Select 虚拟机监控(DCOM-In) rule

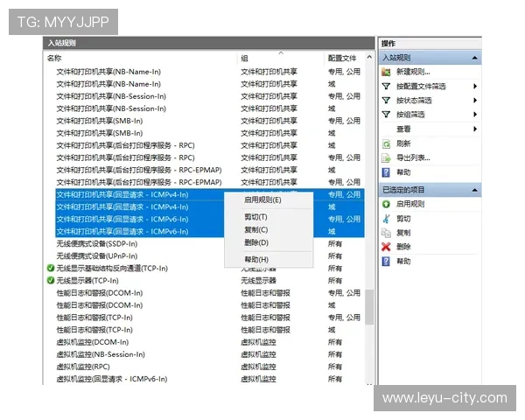pos(93,342)
